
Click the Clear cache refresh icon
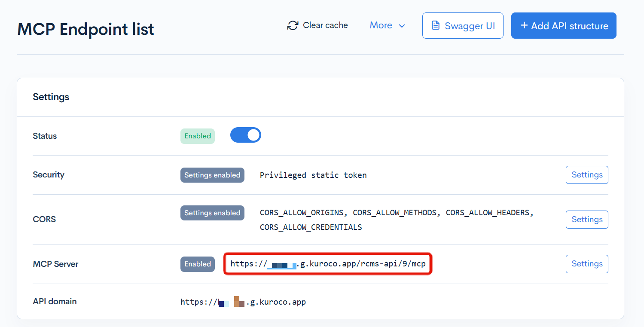[293, 26]
